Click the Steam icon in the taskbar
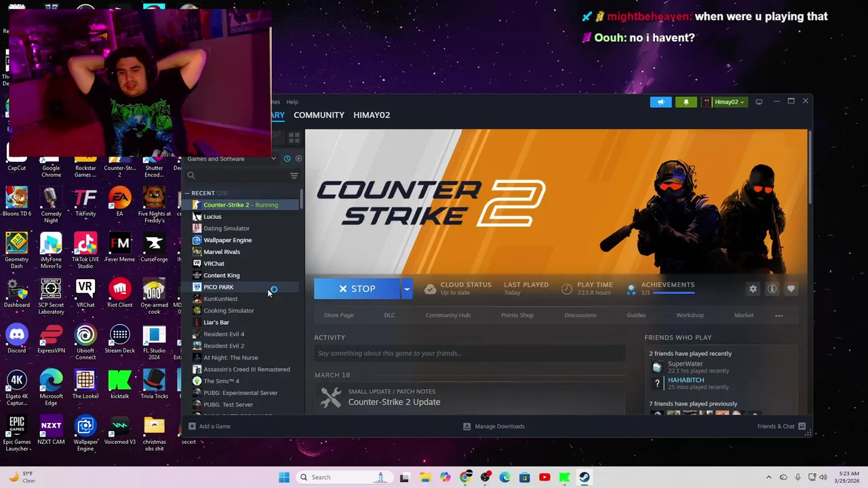 coord(585,477)
